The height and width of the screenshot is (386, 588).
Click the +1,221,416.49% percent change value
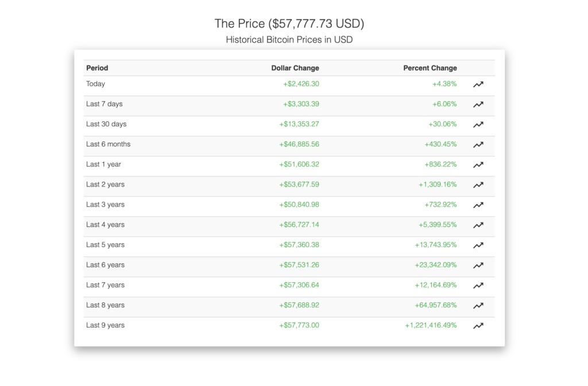click(431, 325)
